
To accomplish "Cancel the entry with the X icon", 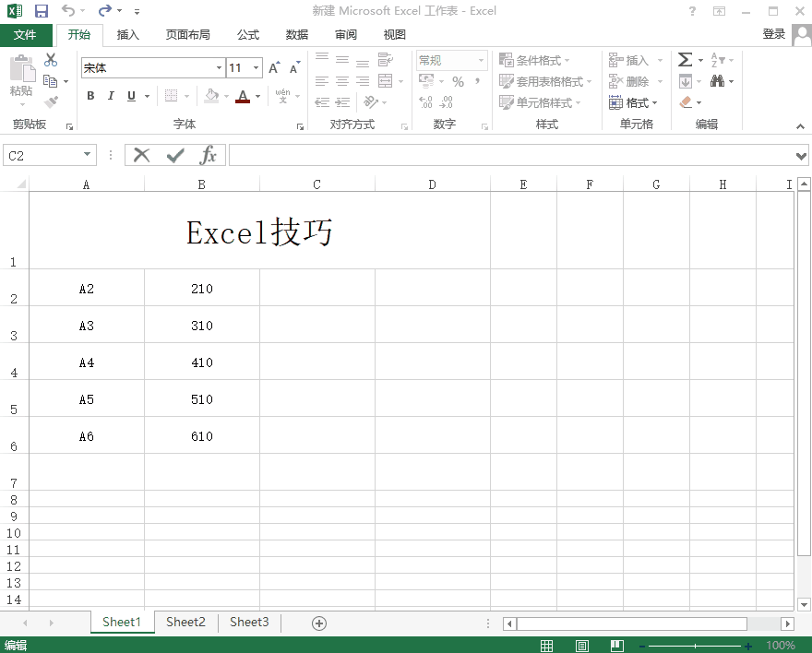I will [141, 155].
